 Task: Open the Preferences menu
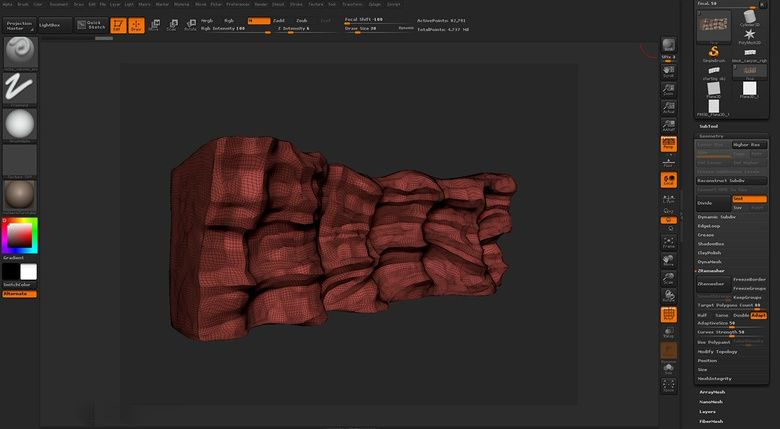click(x=237, y=4)
